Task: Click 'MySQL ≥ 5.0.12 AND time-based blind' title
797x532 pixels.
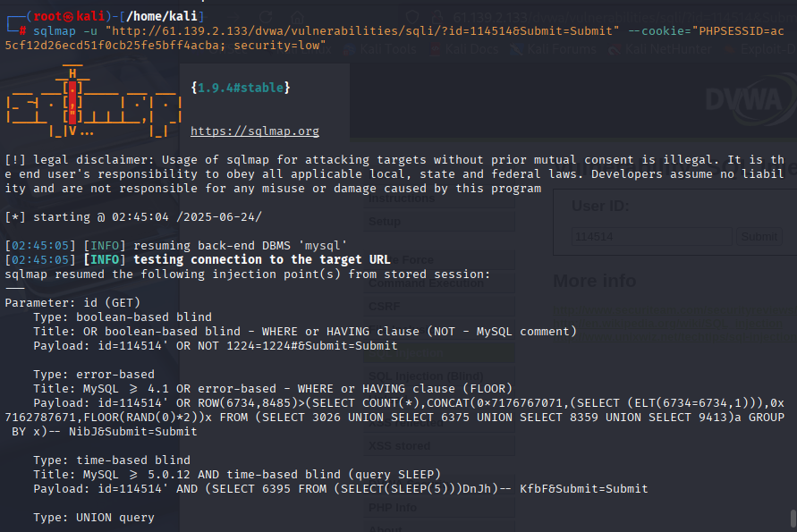Action: coord(212,475)
